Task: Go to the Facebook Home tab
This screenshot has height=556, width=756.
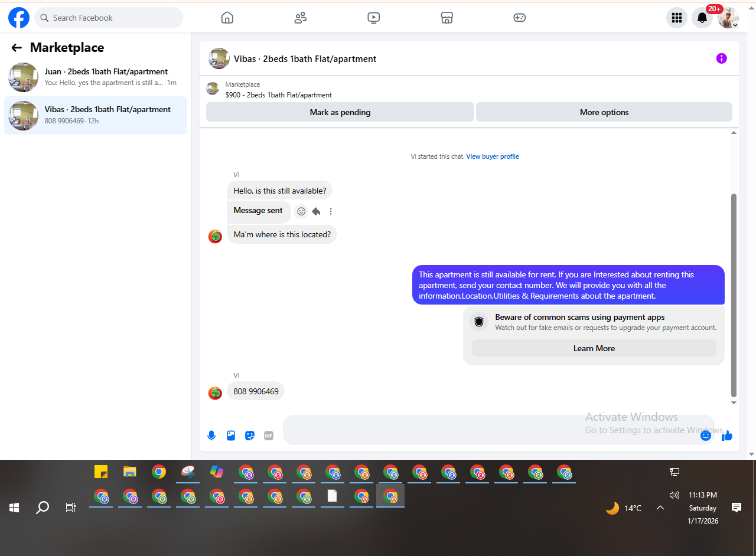Action: [x=227, y=18]
